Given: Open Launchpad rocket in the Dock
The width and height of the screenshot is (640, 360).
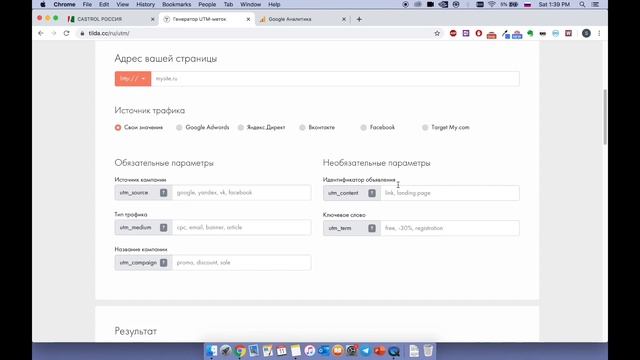Looking at the screenshot, I should 226,351.
